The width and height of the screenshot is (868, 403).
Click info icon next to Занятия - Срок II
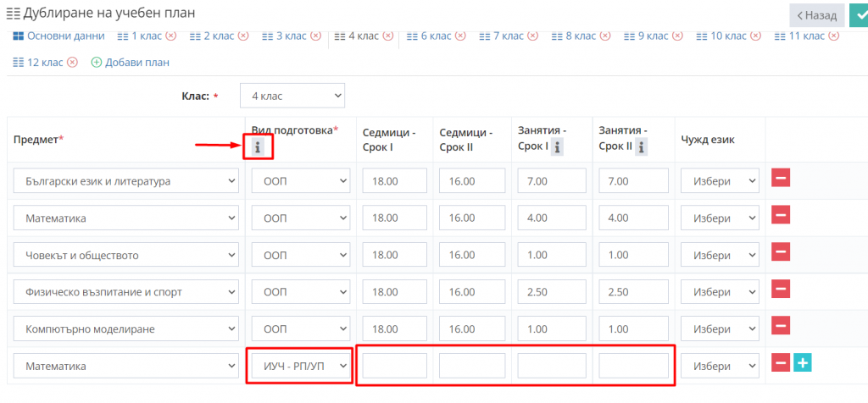pos(642,147)
